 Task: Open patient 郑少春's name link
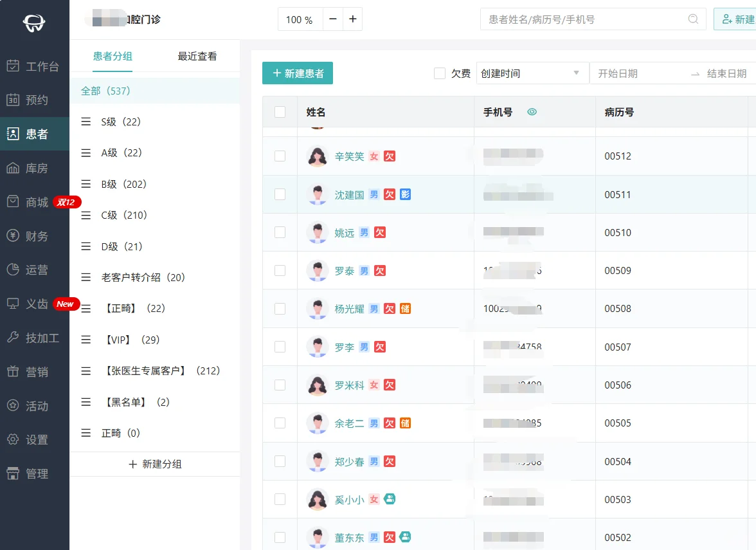coord(349,462)
